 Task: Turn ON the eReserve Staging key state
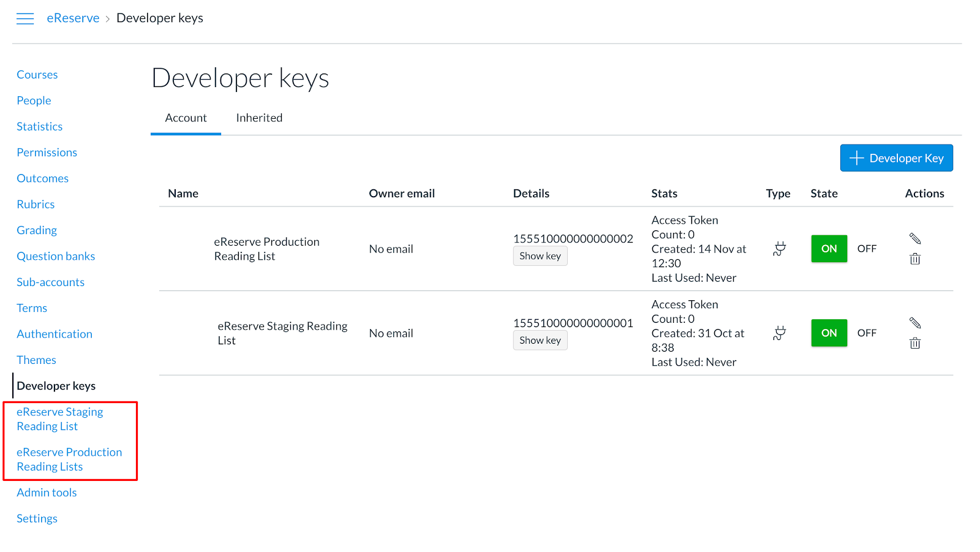pyautogui.click(x=829, y=333)
